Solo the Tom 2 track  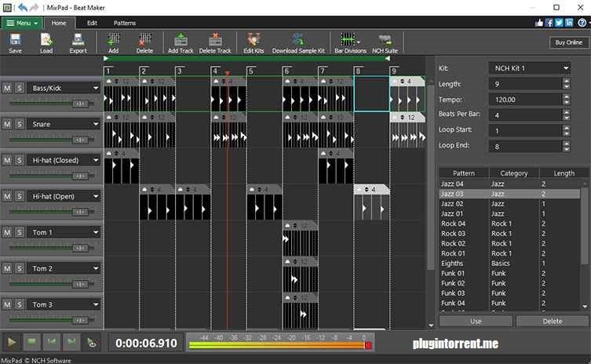(x=20, y=268)
